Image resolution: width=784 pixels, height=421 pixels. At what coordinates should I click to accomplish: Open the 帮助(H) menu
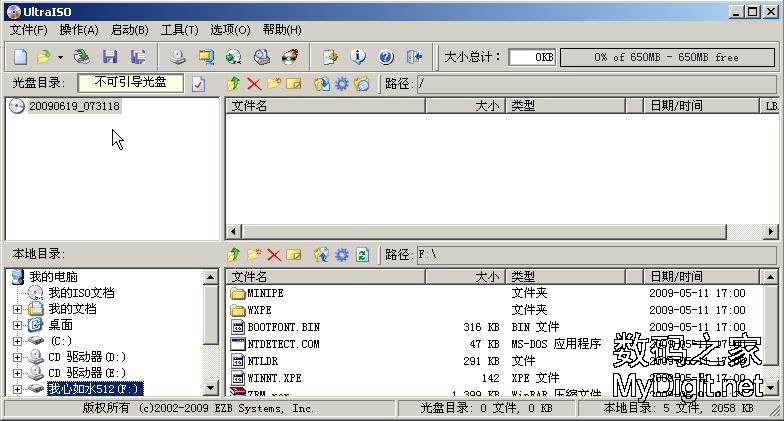tap(282, 30)
